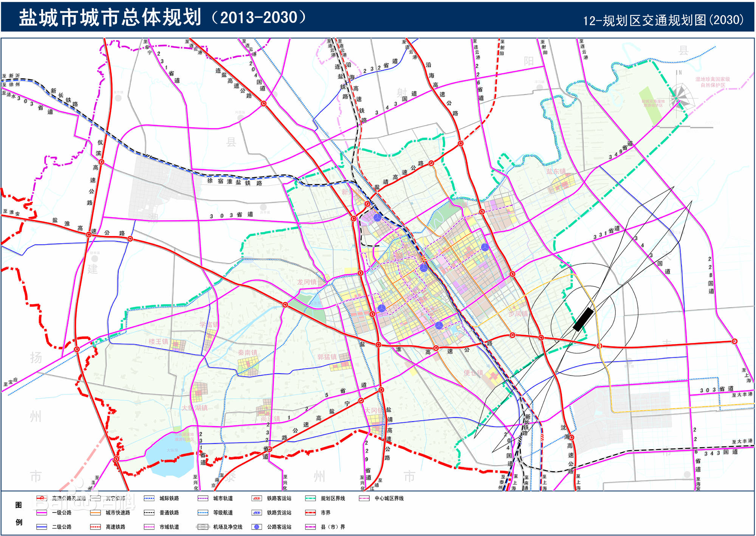Click the black airport runway on the map
The height and width of the screenshot is (536, 756).
coord(583,319)
